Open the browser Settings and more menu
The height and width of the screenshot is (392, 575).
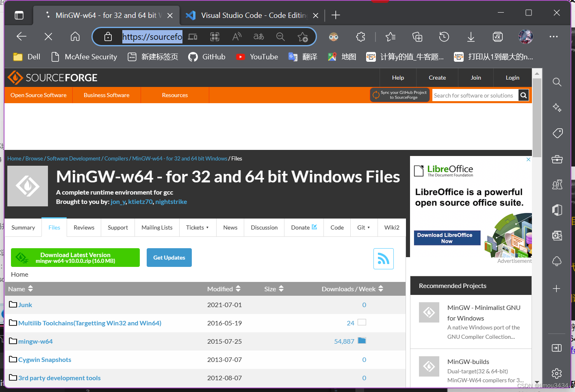point(553,37)
